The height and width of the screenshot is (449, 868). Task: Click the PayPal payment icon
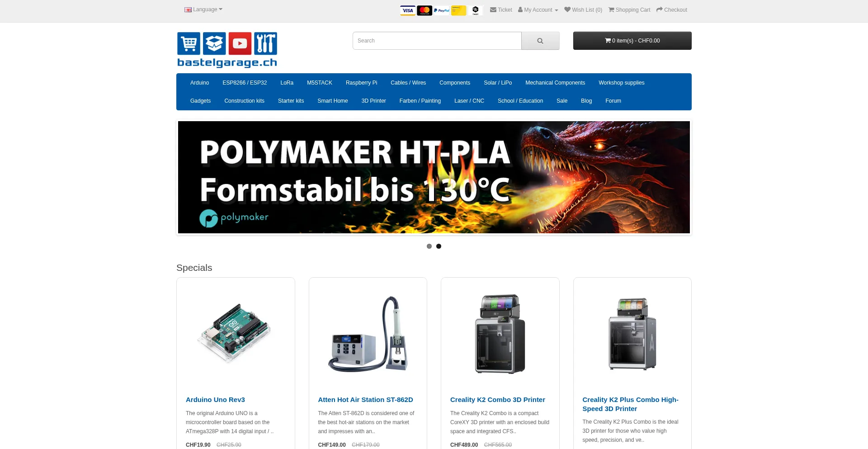[x=442, y=10]
